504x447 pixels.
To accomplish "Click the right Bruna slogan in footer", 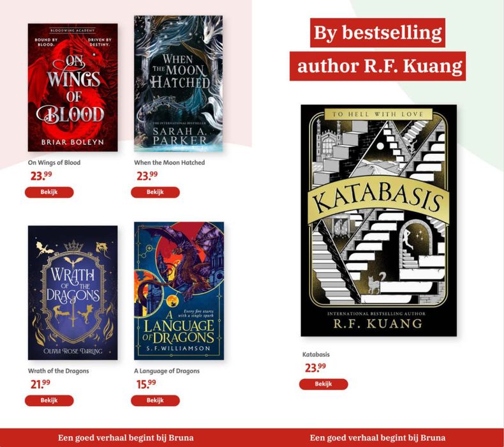I will (378, 437).
